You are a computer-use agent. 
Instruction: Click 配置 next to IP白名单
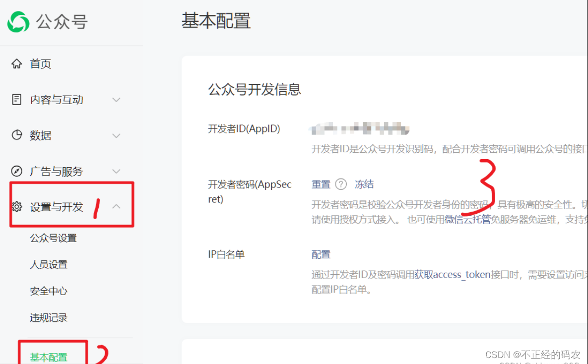pyautogui.click(x=321, y=254)
